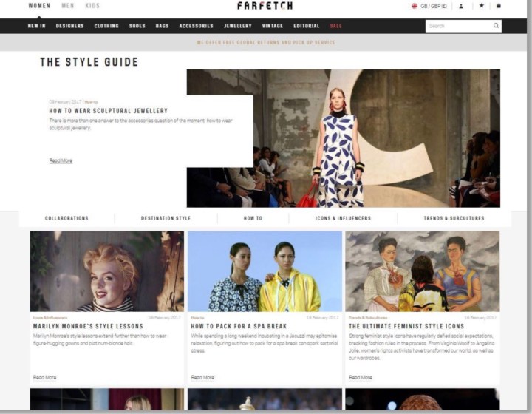Click Read More under sculptural jewellery article

pos(61,160)
